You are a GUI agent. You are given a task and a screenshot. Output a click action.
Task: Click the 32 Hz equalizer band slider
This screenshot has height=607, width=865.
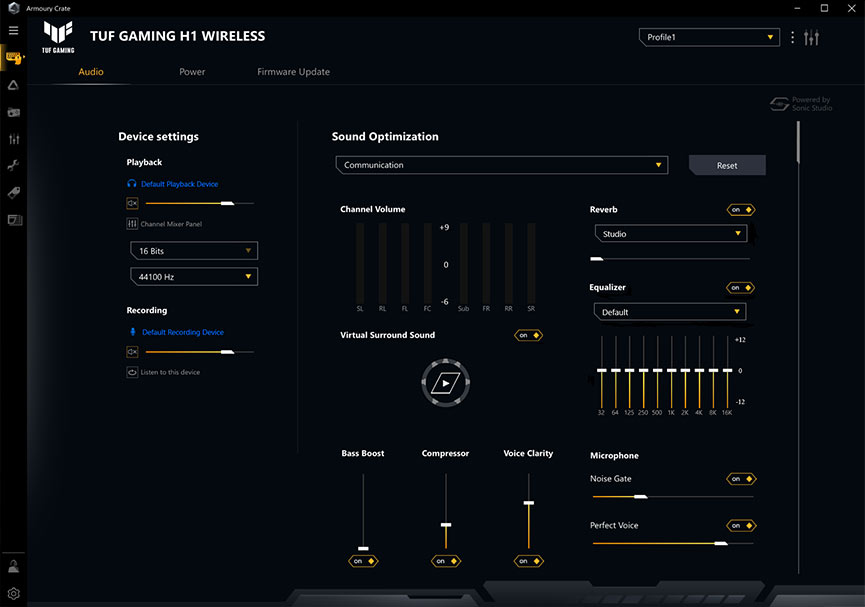coord(601,372)
